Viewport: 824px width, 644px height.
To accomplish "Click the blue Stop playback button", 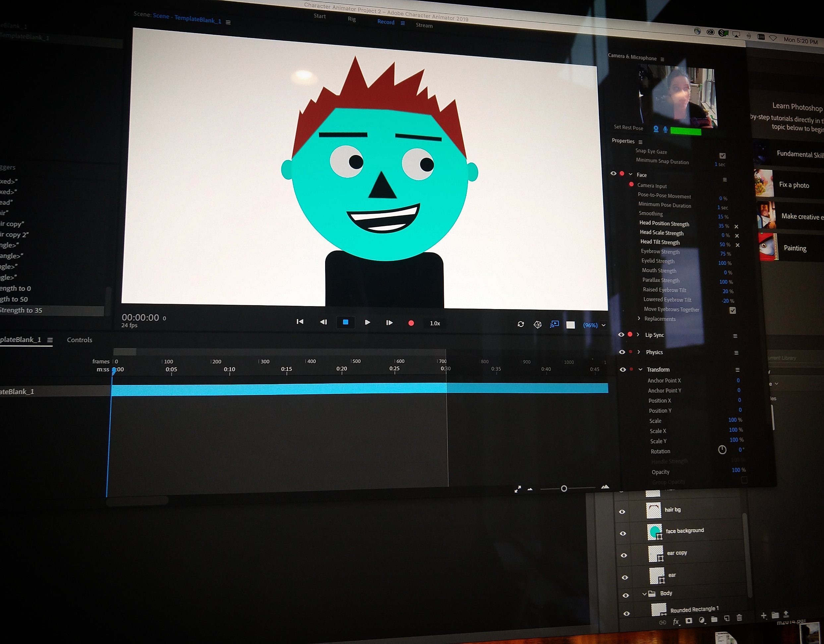I will (x=345, y=322).
